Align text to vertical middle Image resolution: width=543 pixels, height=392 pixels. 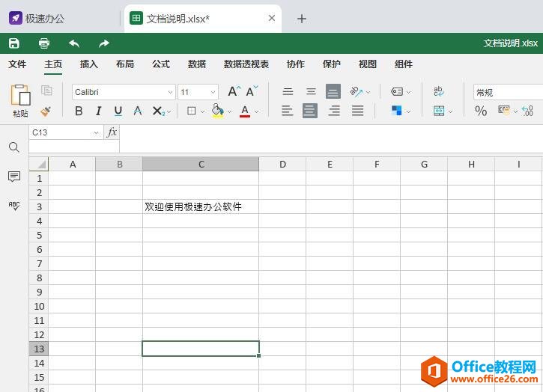[311, 91]
